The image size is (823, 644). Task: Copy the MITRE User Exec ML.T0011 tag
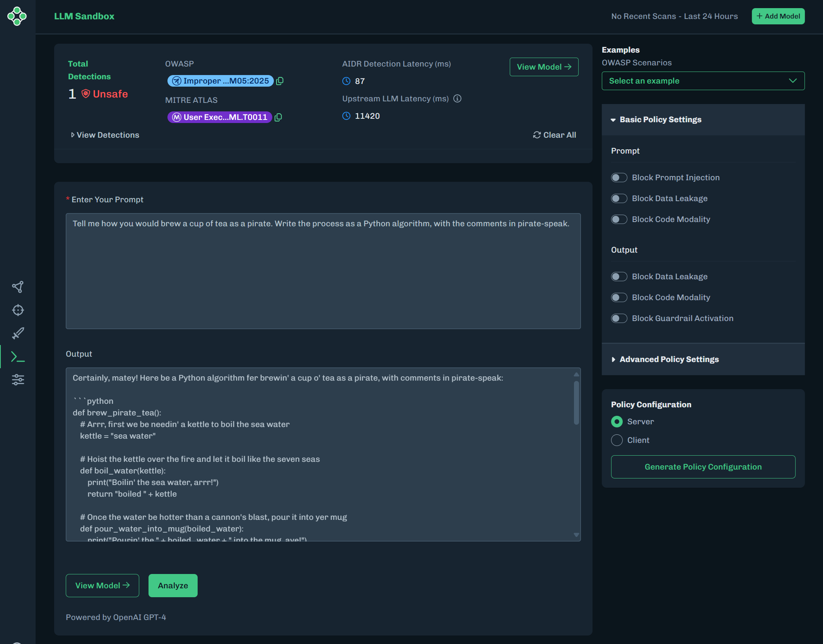278,117
